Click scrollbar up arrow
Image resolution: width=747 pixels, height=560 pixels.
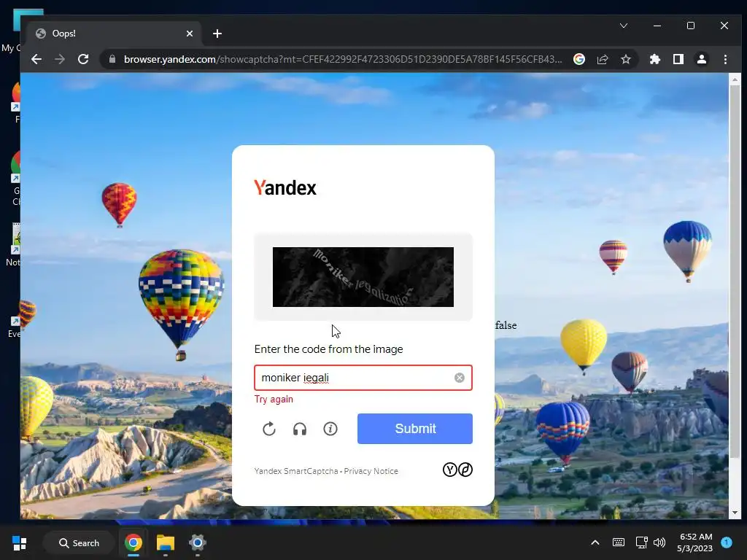(735, 79)
